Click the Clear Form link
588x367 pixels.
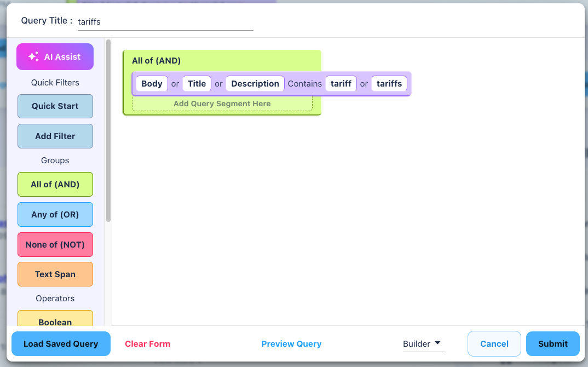click(147, 344)
